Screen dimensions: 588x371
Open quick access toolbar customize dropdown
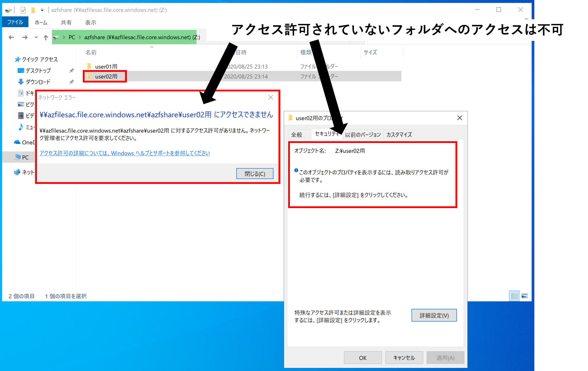42,10
